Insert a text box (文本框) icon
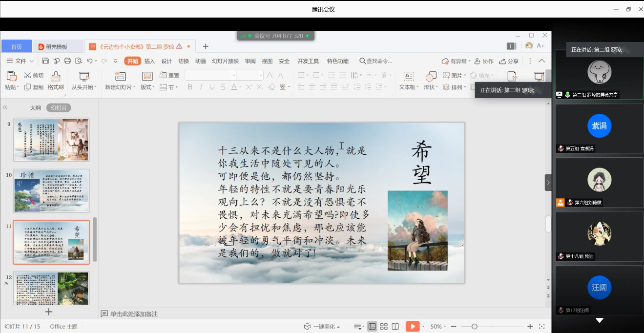The image size is (644, 333). point(409,77)
